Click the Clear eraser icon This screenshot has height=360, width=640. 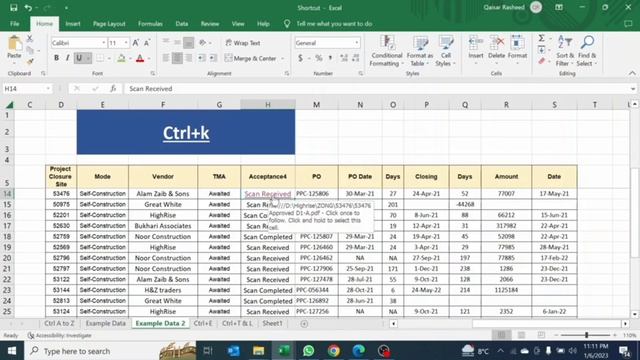542,61
